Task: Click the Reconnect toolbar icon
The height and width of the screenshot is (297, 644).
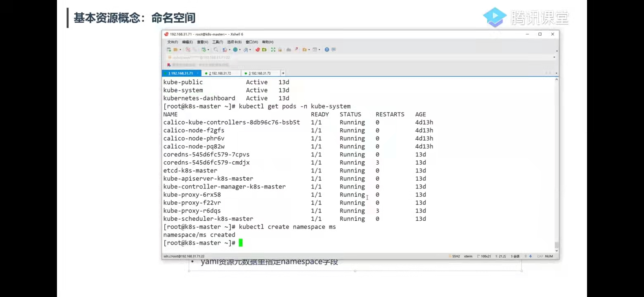Action: (x=188, y=49)
